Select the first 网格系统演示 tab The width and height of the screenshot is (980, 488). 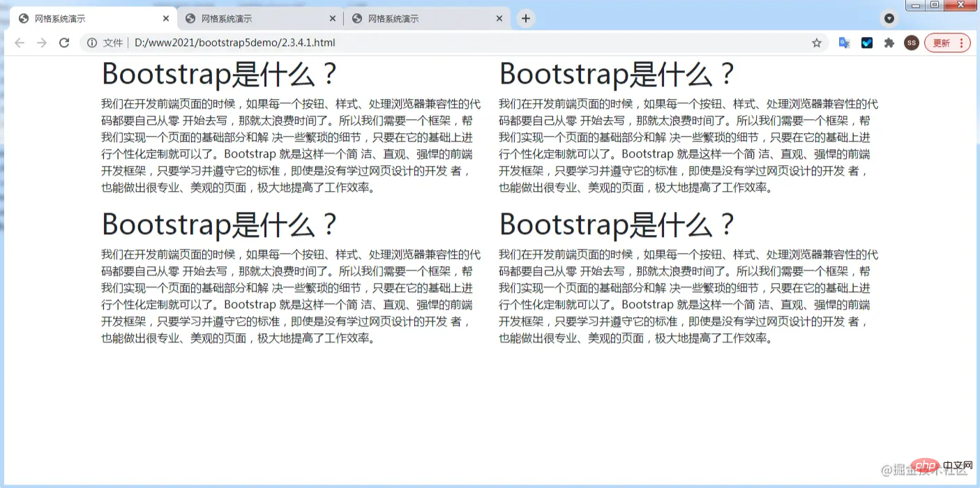tap(93, 19)
